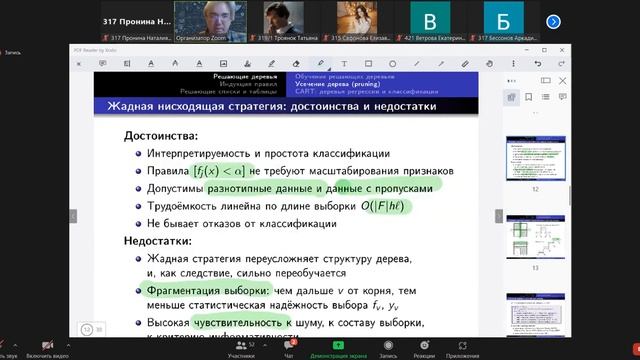640x360 pixels.
Task: Switch to the outline list tab
Action: 546,97
